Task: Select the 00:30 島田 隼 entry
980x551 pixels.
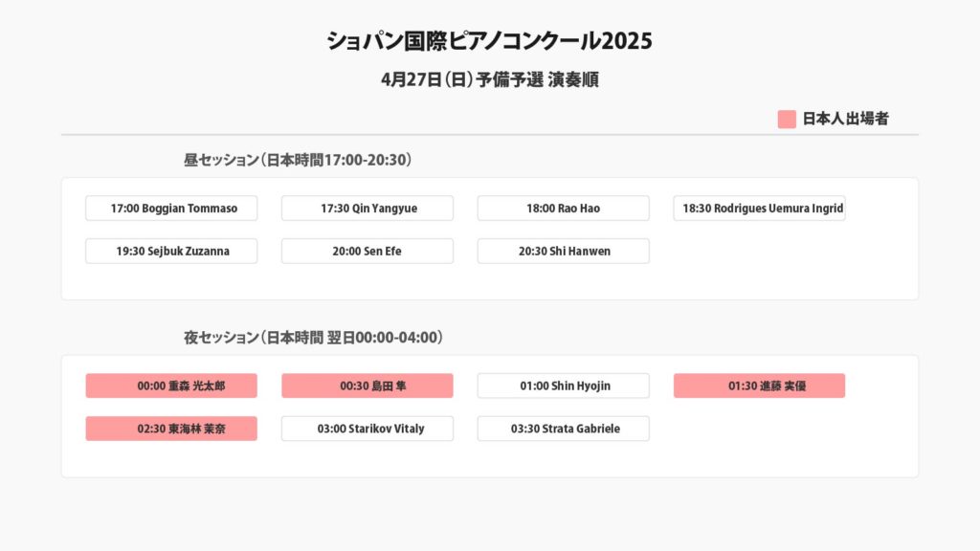Action: [367, 386]
